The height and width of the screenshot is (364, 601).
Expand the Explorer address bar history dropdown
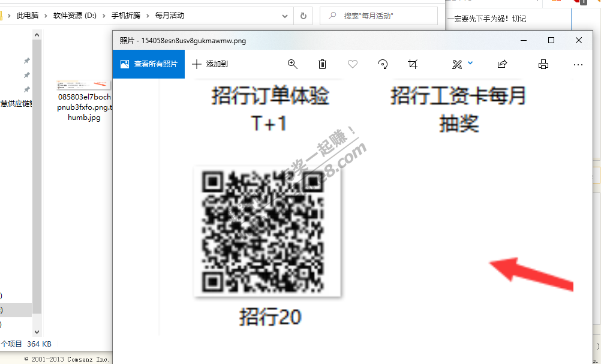[x=285, y=16]
